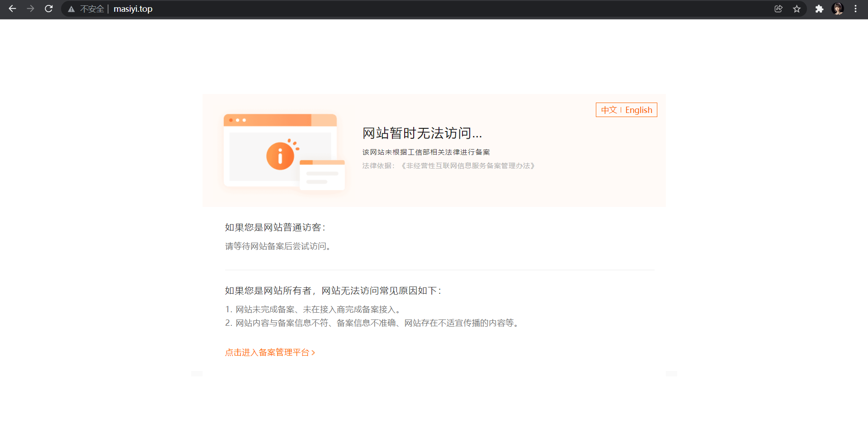Click inside the address bar
The height and width of the screenshot is (446, 868).
point(316,9)
